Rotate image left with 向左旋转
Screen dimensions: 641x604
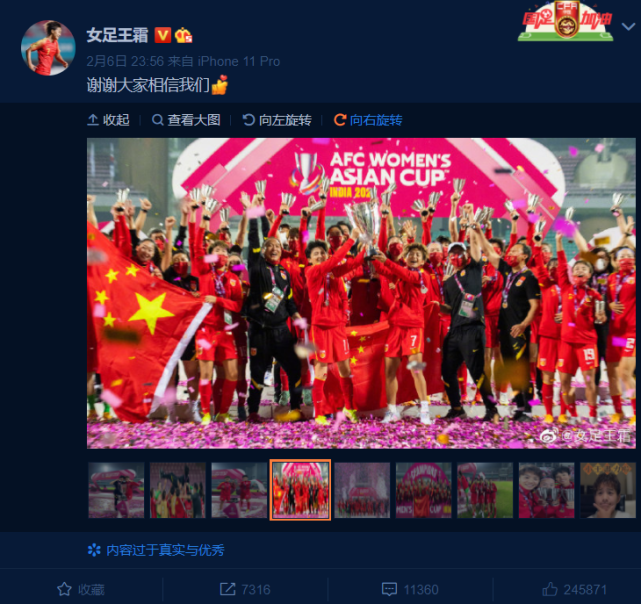[x=277, y=120]
